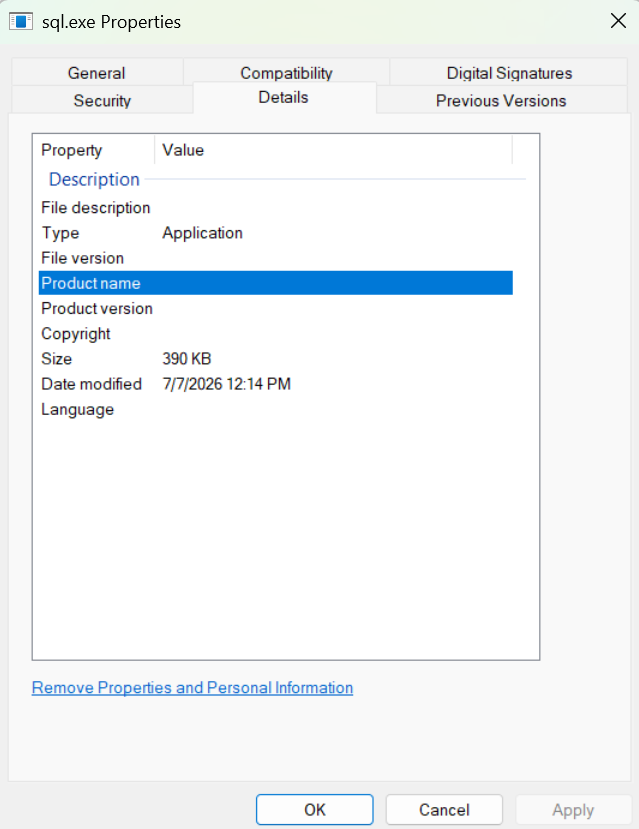The image size is (639, 829).
Task: Close the sql.exe Properties dialog
Action: (618, 21)
